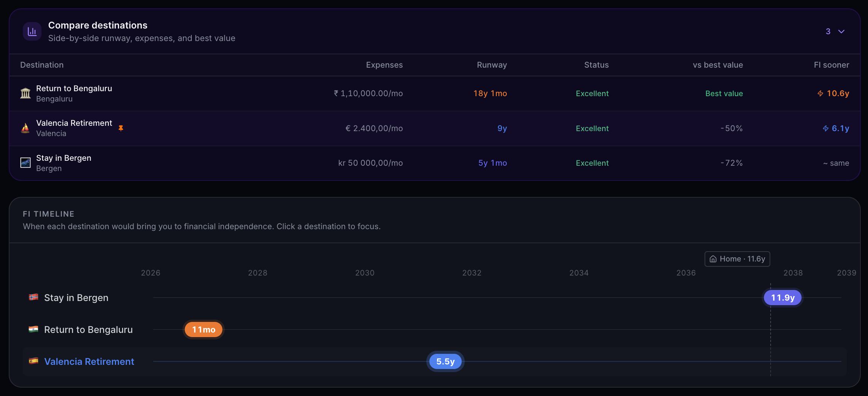868x396 pixels.
Task: Click the Compare destinations title
Action: [98, 25]
